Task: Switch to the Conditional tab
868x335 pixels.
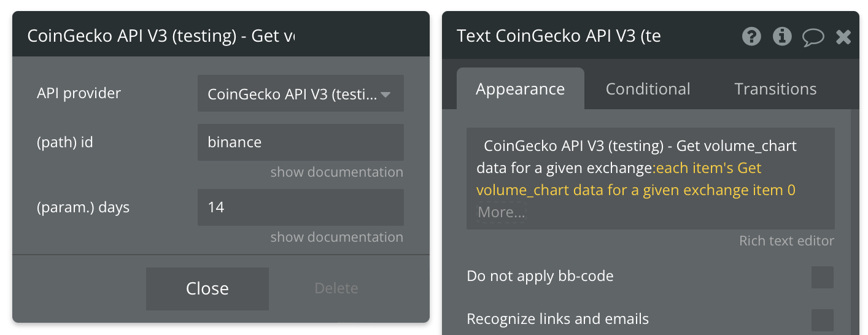Action: pos(648,89)
